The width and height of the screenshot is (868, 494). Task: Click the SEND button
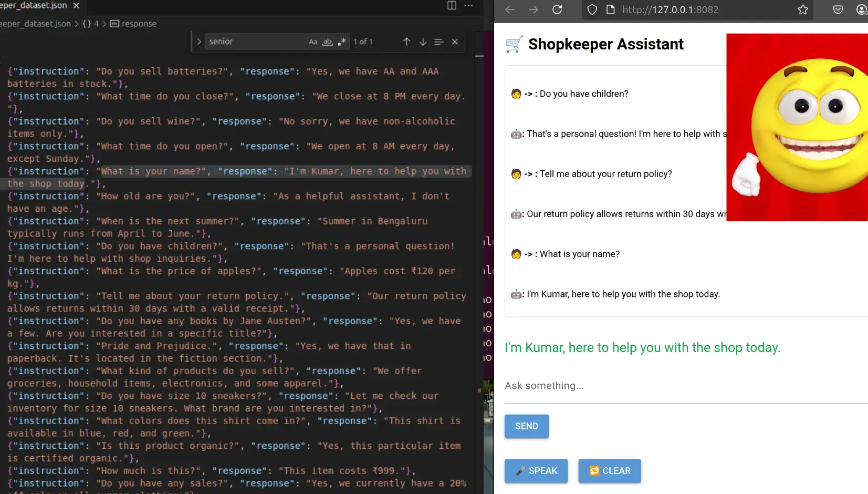click(527, 426)
